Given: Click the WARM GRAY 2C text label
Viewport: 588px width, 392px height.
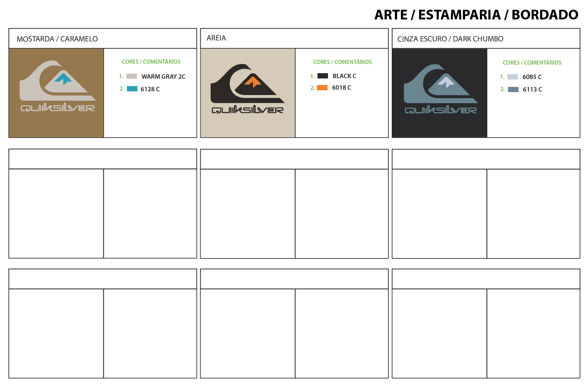Looking at the screenshot, I should tap(163, 77).
